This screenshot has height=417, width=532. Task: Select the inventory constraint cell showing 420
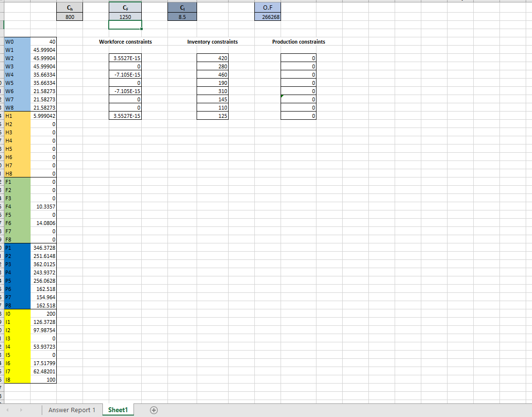(x=212, y=58)
